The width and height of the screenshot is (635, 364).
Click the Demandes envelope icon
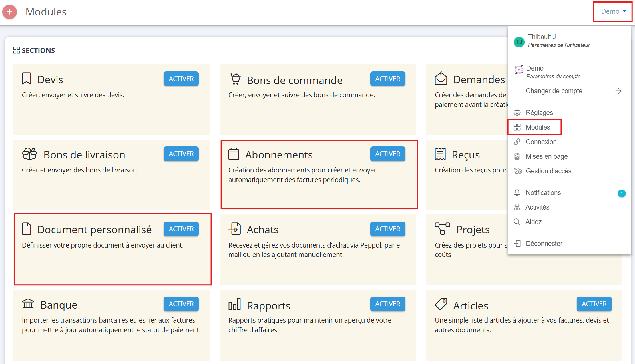[441, 78]
